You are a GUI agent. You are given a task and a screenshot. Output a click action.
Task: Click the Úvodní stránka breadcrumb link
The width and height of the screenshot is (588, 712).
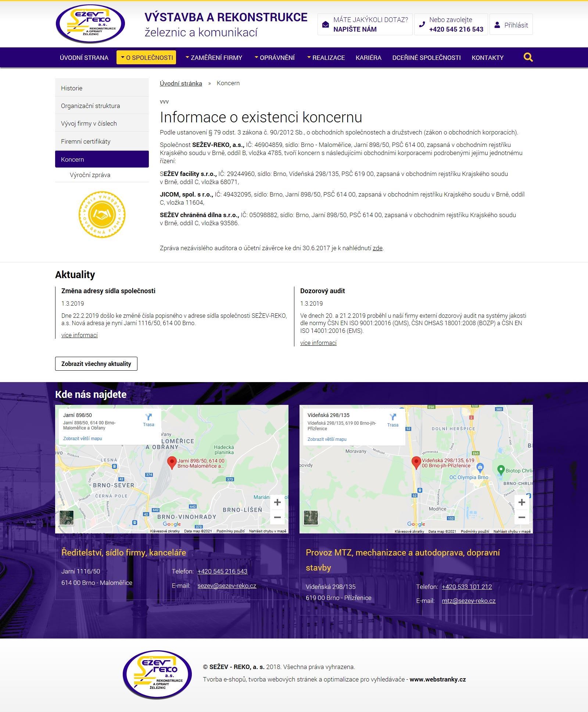pyautogui.click(x=181, y=83)
